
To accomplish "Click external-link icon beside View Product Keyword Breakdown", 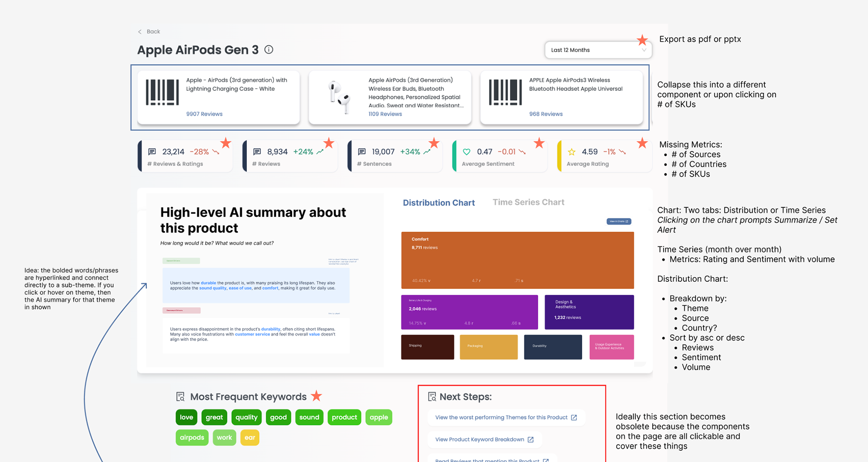I will coord(531,439).
